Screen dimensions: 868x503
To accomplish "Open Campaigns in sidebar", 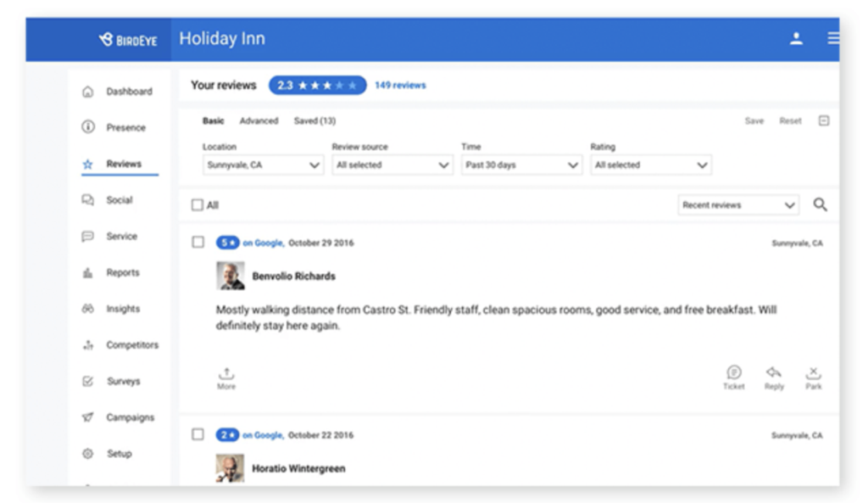I will pyautogui.click(x=130, y=417).
